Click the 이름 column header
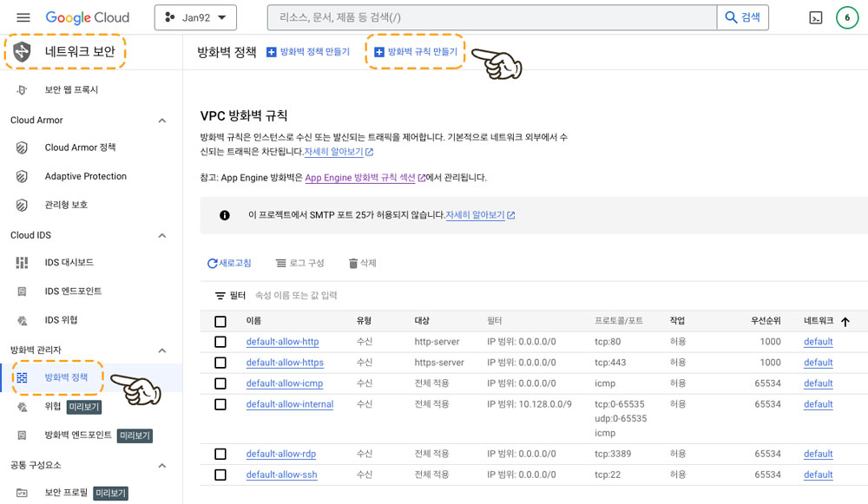Screen dimensions: 868x504 pos(253,321)
